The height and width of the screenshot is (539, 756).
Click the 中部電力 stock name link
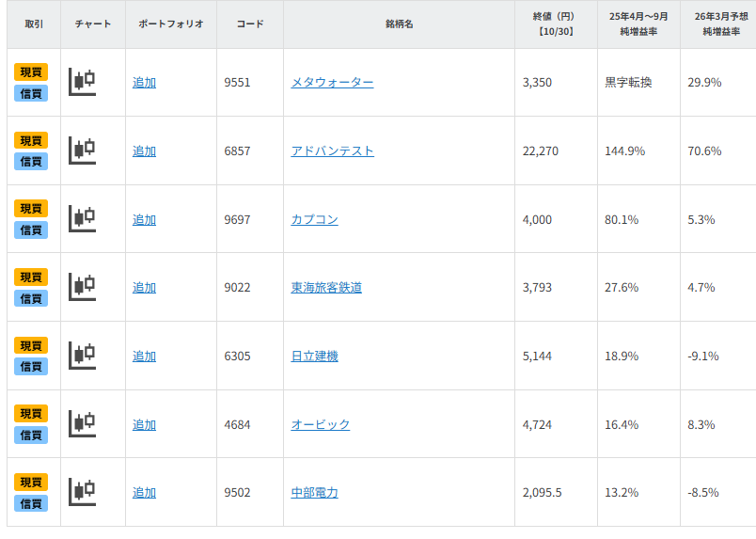tap(314, 493)
